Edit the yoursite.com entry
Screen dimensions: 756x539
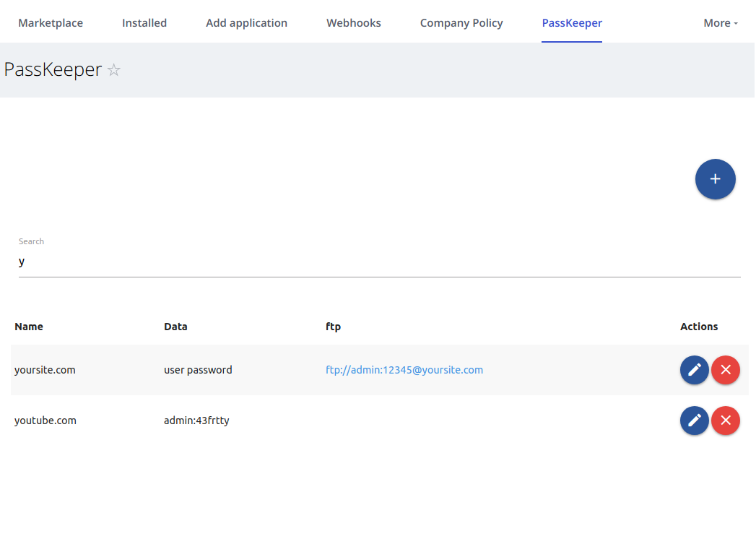694,370
